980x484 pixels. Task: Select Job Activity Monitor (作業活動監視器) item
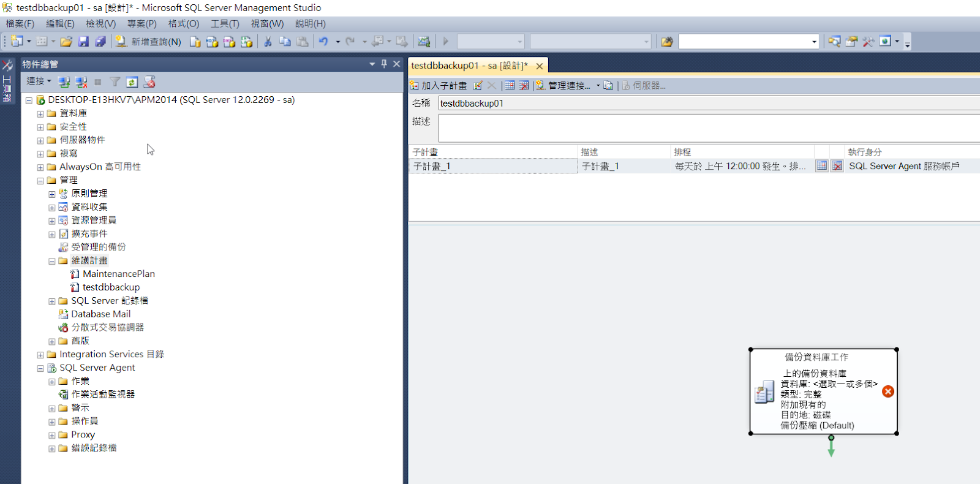(103, 395)
